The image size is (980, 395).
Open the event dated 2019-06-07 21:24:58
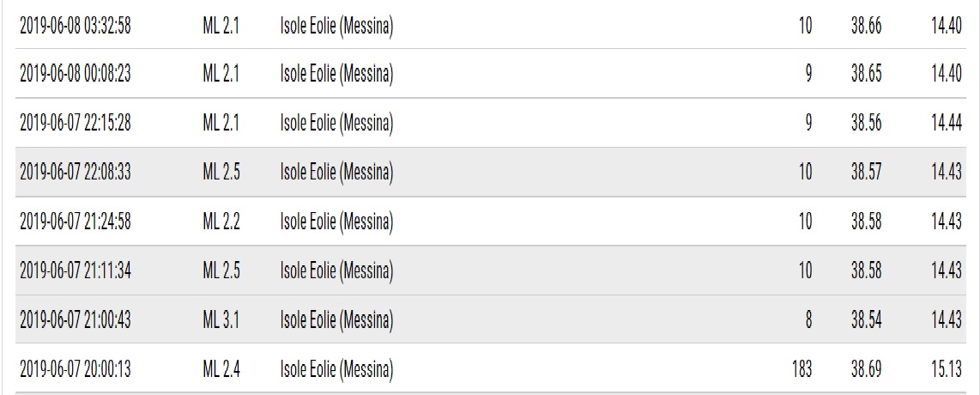(x=76, y=222)
